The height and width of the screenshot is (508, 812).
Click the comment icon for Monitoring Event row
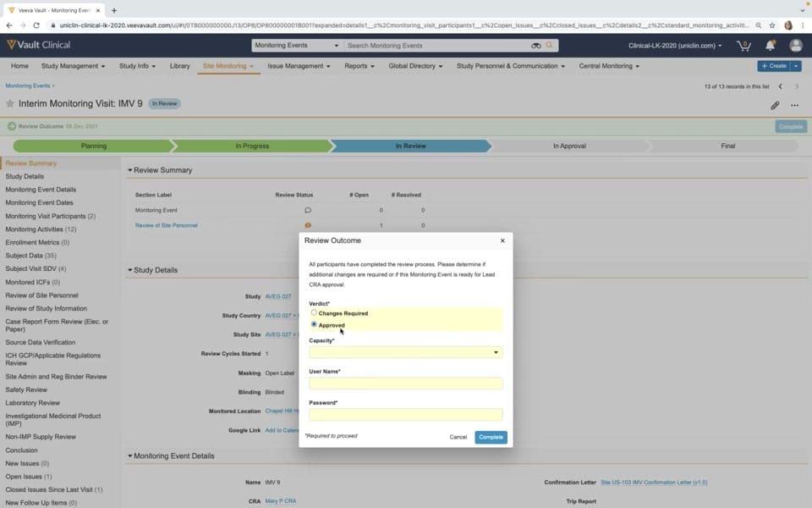[x=308, y=211]
